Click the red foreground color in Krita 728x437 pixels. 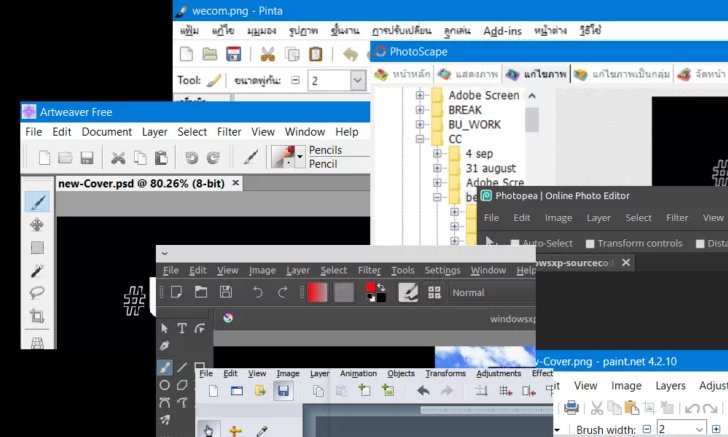point(371,288)
